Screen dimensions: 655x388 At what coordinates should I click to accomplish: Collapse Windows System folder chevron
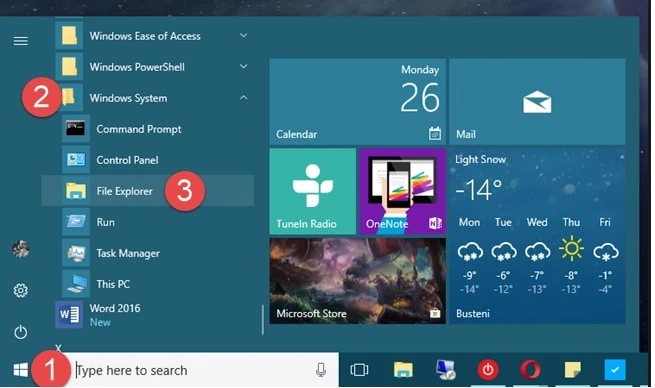coord(244,97)
